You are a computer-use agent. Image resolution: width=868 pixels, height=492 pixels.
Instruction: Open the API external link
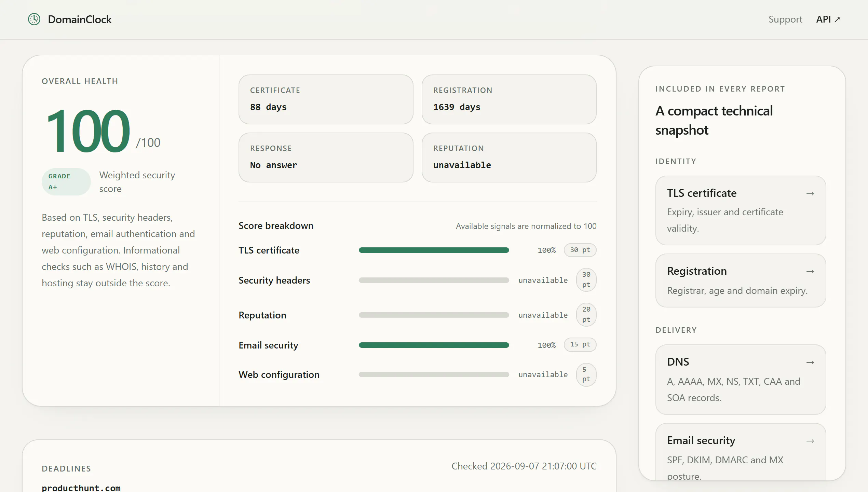pos(828,19)
